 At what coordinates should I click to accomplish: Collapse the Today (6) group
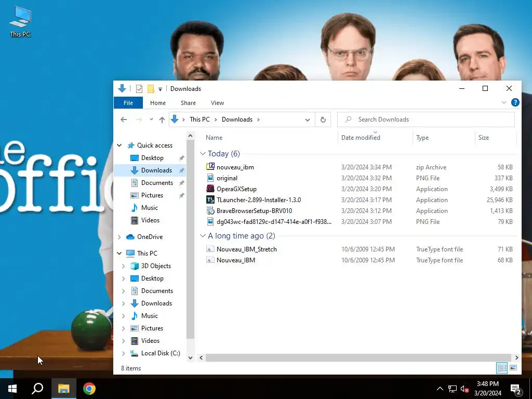point(203,154)
